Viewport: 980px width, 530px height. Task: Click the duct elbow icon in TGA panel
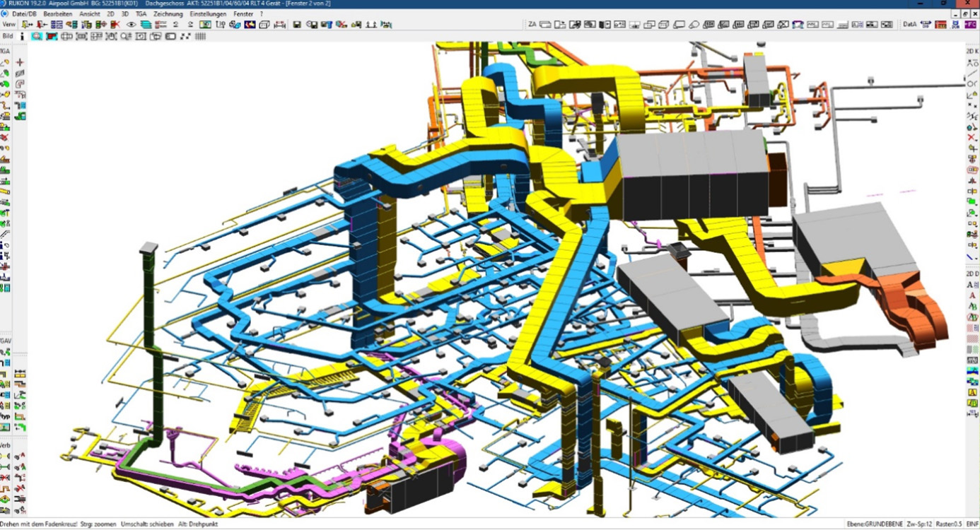click(x=20, y=83)
